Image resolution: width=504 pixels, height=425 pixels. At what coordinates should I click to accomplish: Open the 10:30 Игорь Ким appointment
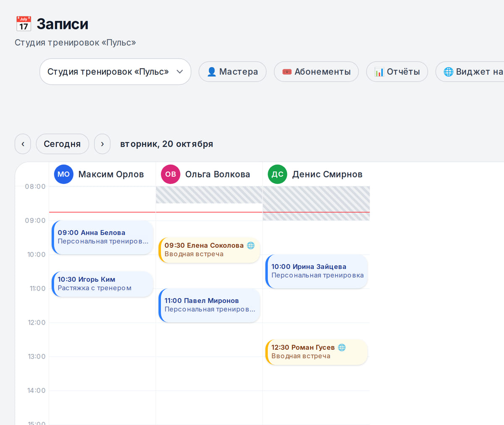102,284
